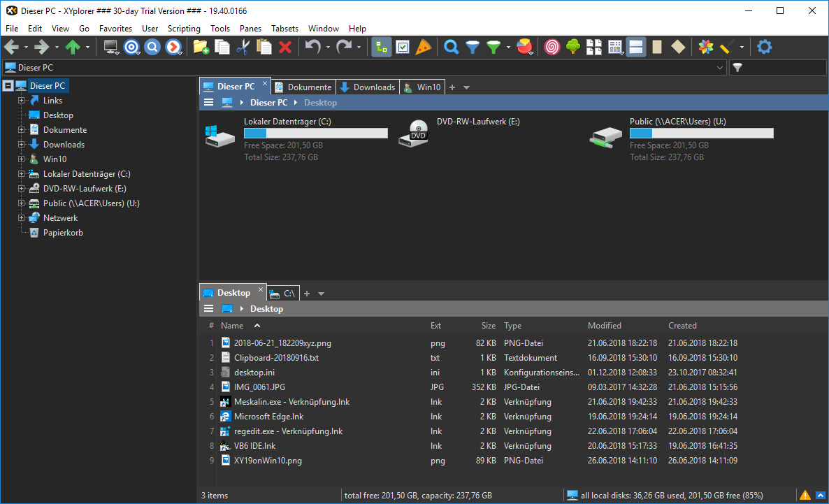The height and width of the screenshot is (504, 829).
Task: Open a new tab with the plus button
Action: [452, 87]
